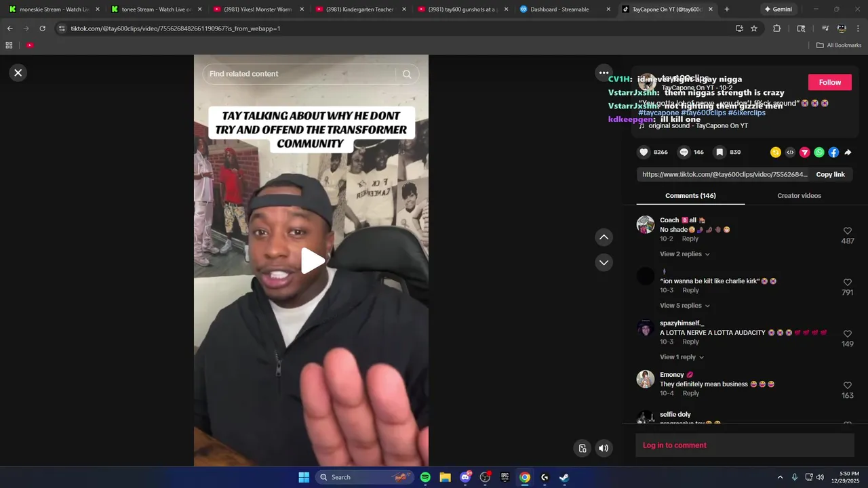
Task: Send to friends via red paper-plane icon
Action: tap(805, 152)
